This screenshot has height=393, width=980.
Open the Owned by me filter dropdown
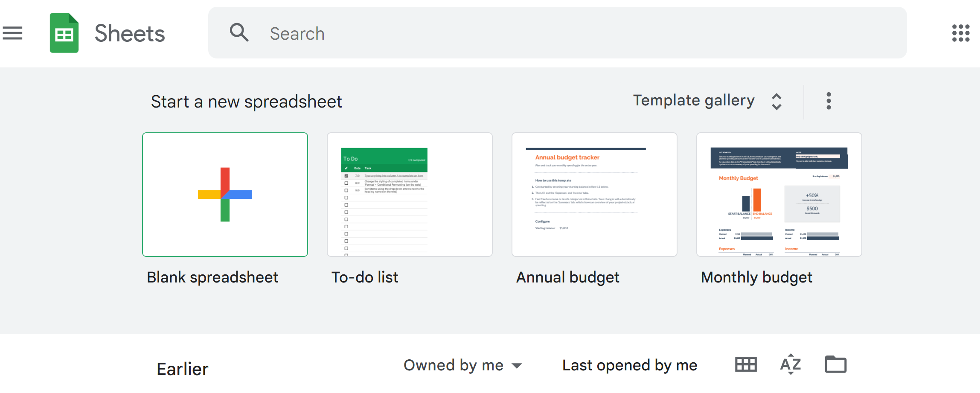[x=463, y=365]
